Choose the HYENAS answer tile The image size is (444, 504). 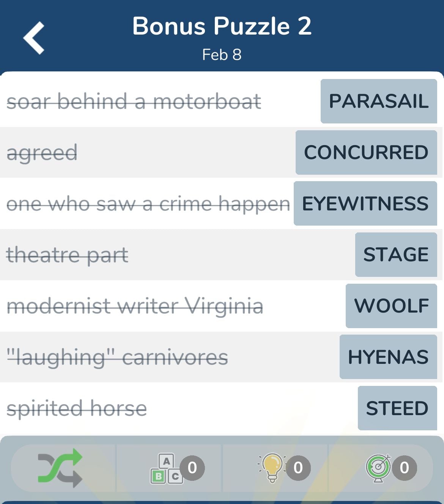[x=388, y=357]
